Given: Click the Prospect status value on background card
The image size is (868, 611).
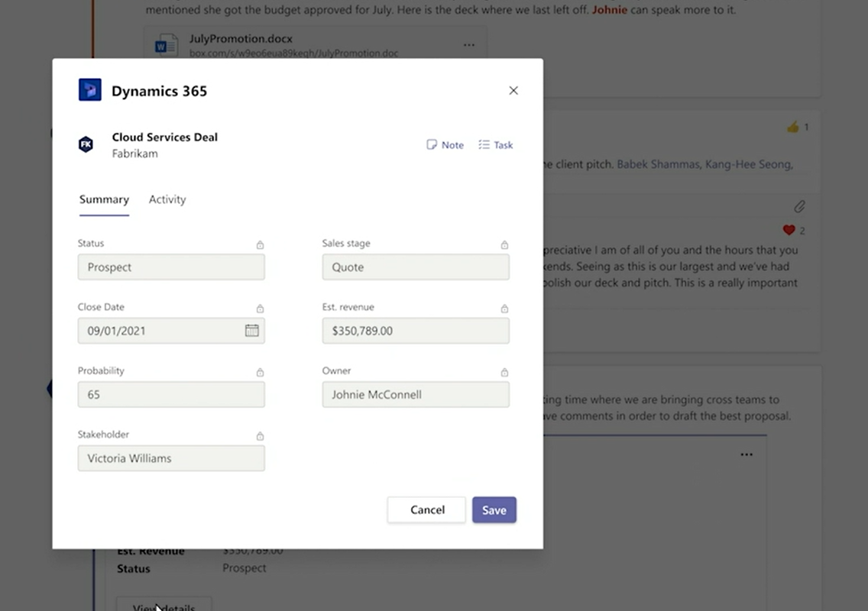Looking at the screenshot, I should (245, 568).
